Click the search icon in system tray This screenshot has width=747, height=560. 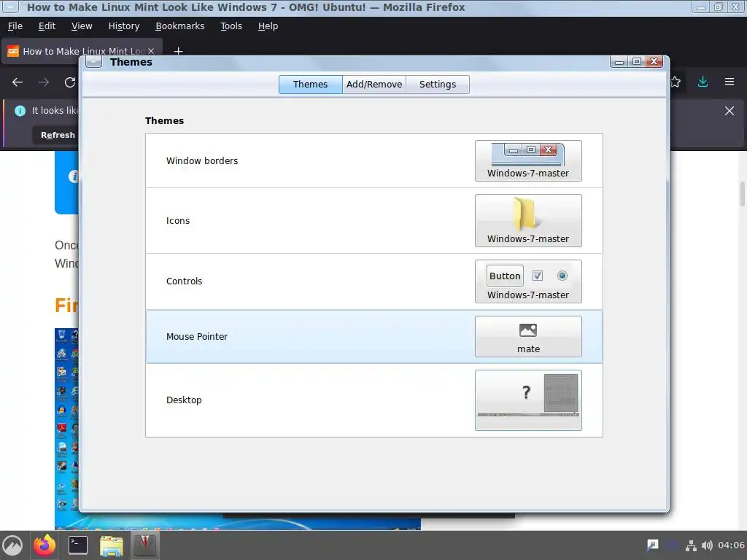652,545
